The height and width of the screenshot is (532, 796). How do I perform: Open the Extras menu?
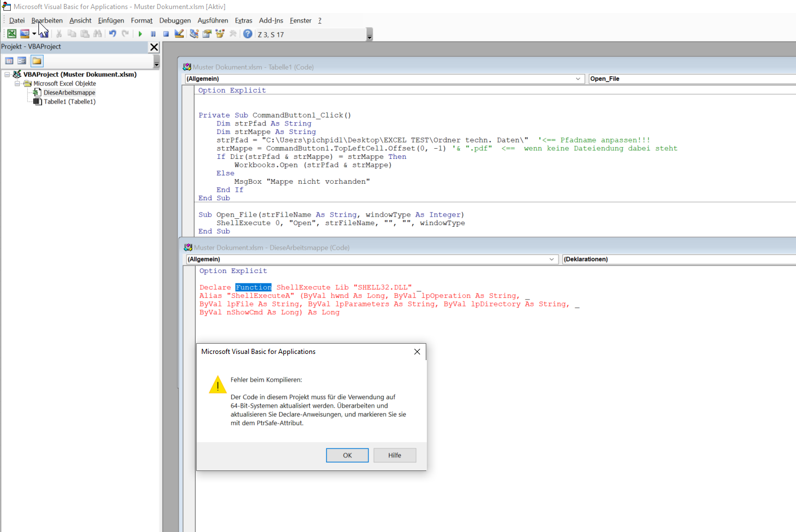(244, 20)
